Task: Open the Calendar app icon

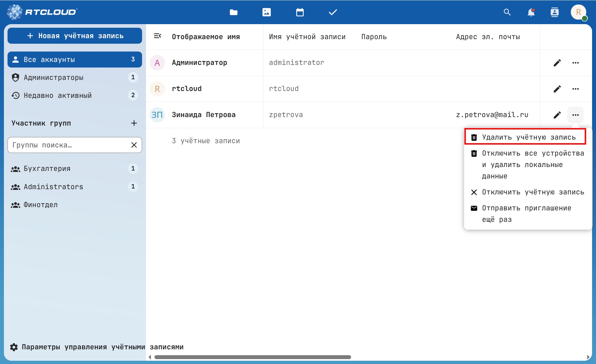Action: pyautogui.click(x=300, y=12)
